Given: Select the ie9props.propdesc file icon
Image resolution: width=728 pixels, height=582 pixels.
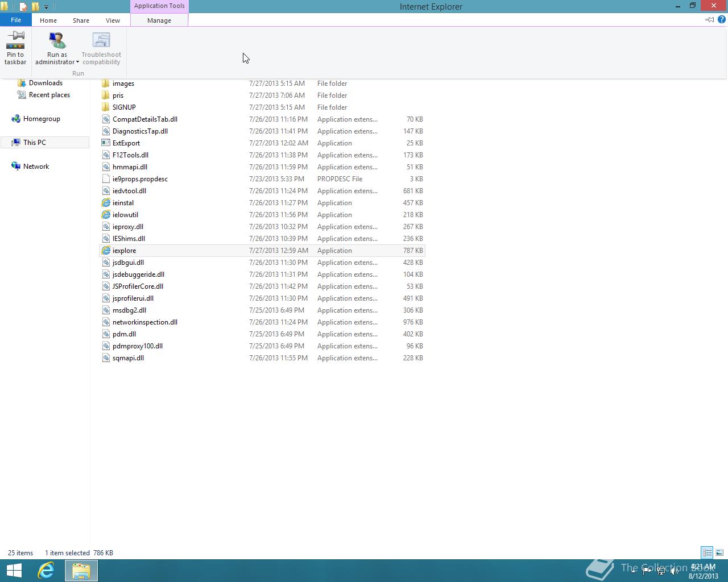Looking at the screenshot, I should tap(106, 179).
